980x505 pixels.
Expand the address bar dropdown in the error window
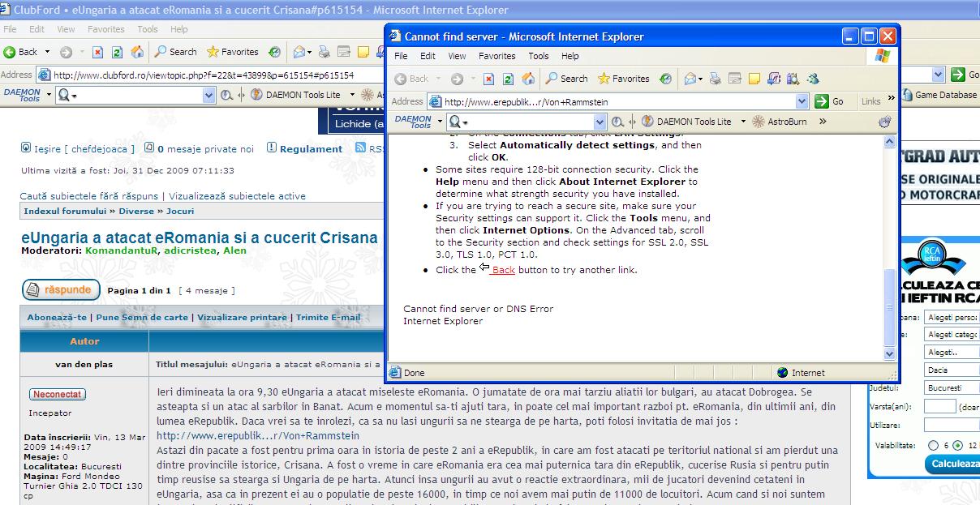point(802,101)
